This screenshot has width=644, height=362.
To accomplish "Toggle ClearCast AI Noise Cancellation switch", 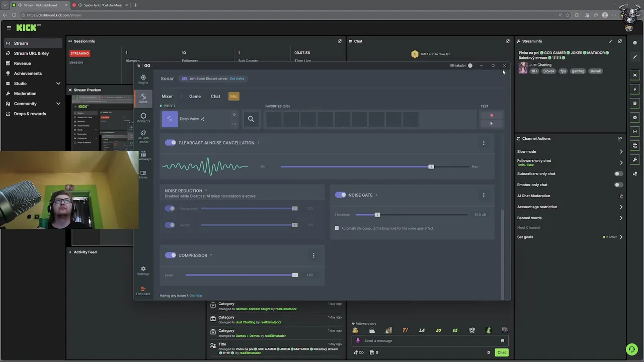I will (171, 143).
